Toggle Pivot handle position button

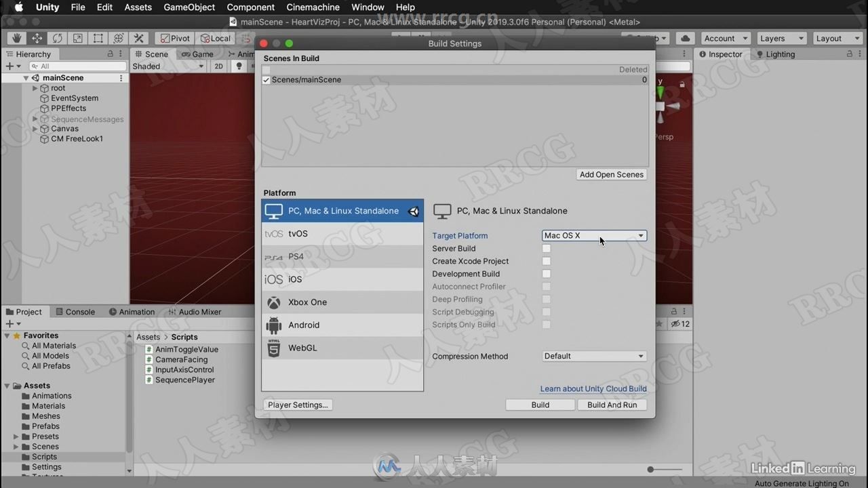[x=175, y=39]
